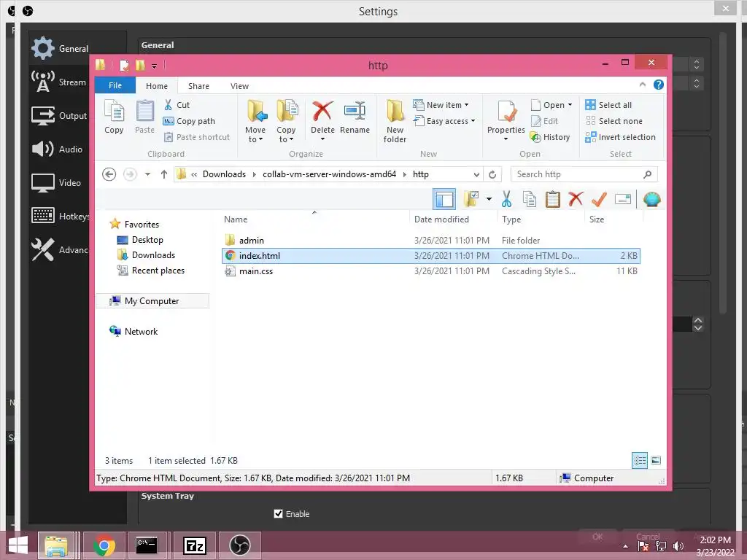Open the New item dropdown
Image resolution: width=747 pixels, height=560 pixels.
point(466,105)
